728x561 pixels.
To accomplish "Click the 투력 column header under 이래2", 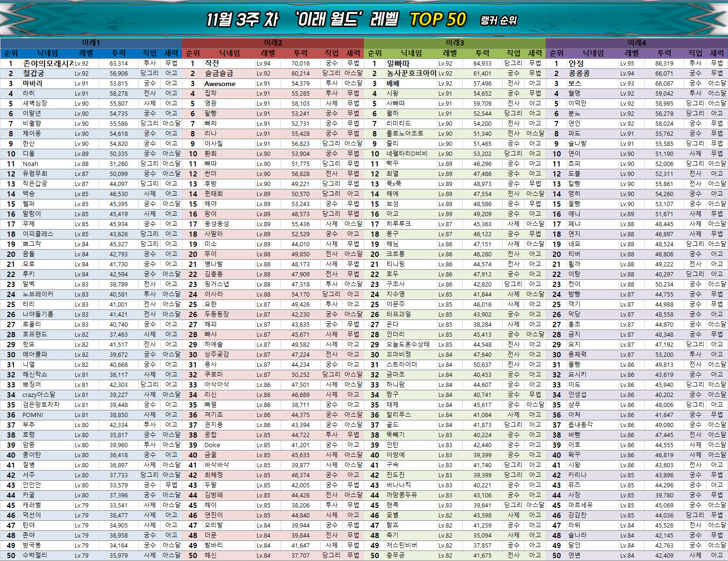I will 301,53.
